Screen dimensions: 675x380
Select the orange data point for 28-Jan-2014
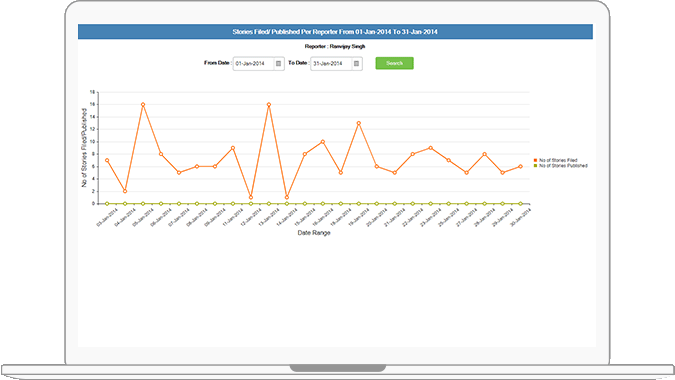(x=485, y=154)
